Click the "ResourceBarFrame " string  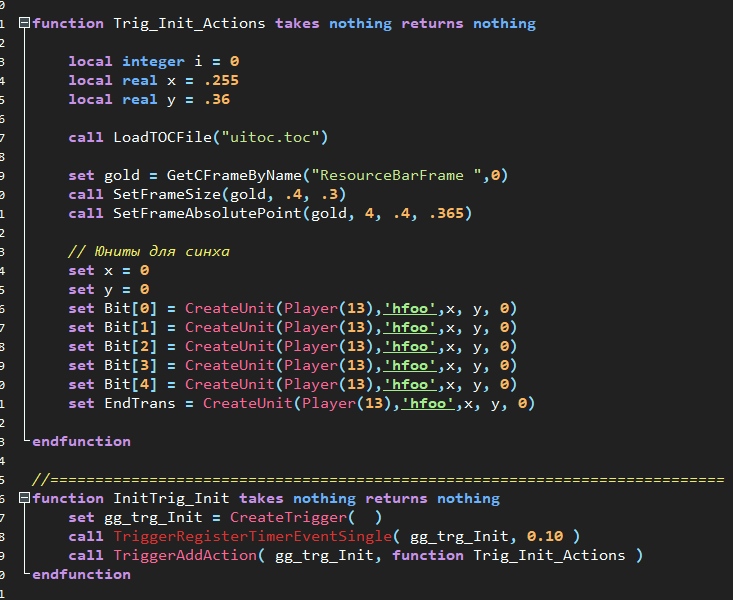click(x=396, y=175)
